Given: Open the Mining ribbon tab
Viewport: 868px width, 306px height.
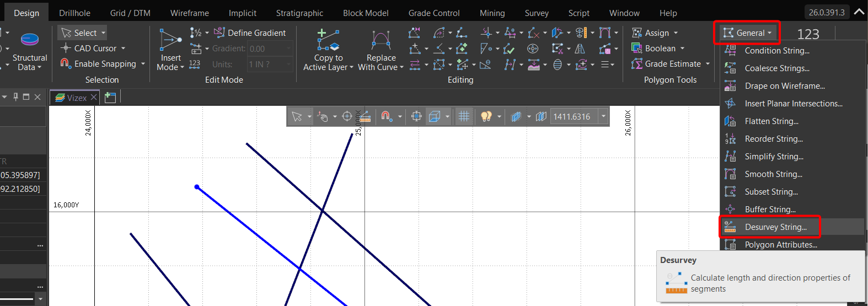Looking at the screenshot, I should point(492,13).
